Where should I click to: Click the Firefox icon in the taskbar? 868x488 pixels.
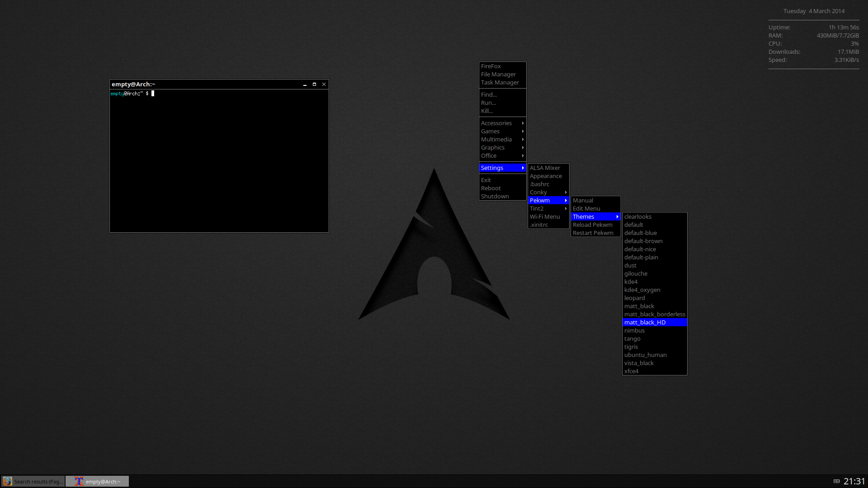(8, 481)
